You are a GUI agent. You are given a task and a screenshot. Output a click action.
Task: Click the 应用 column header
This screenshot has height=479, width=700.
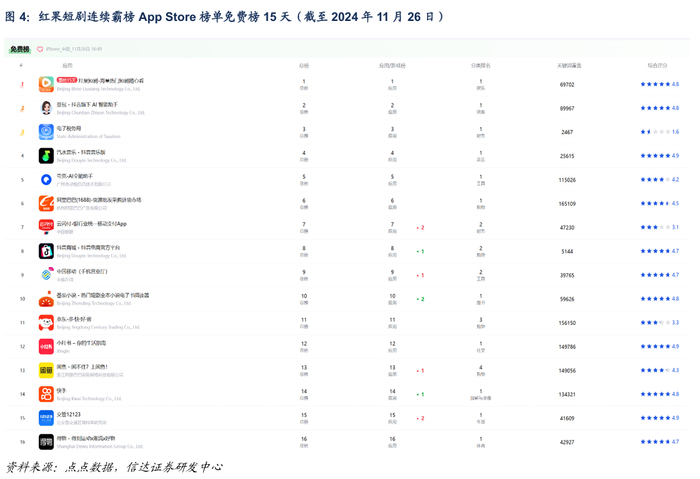pyautogui.click(x=67, y=66)
